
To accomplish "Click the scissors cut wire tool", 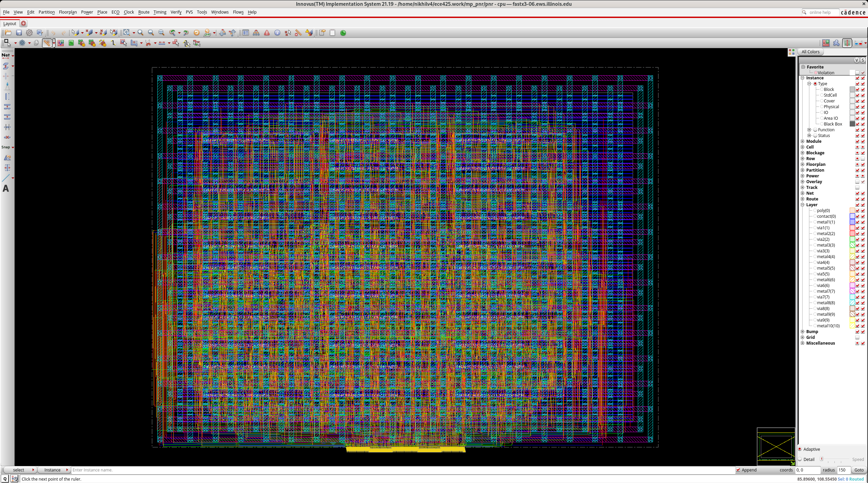I will 148,43.
